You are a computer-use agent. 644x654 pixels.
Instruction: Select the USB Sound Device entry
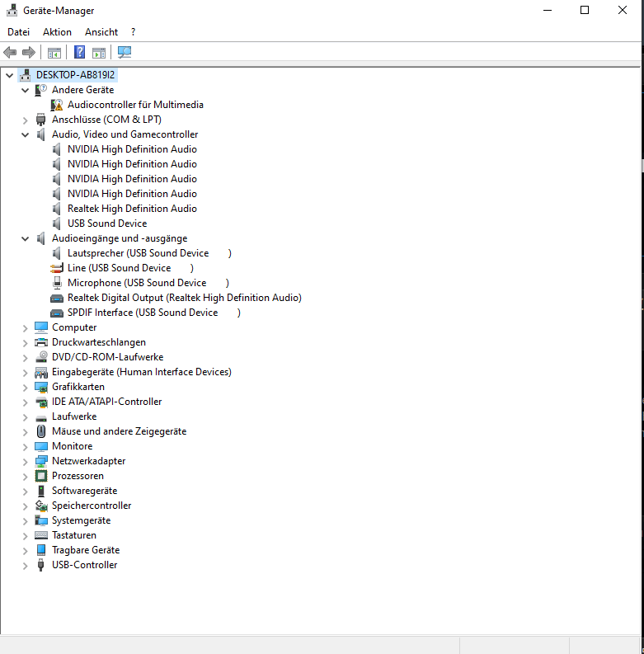107,223
